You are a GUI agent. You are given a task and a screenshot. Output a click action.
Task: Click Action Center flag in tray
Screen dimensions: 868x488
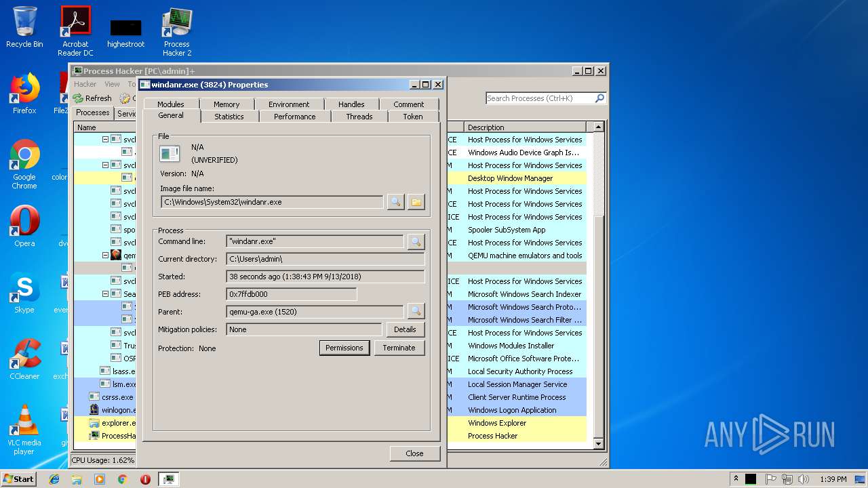click(x=771, y=479)
